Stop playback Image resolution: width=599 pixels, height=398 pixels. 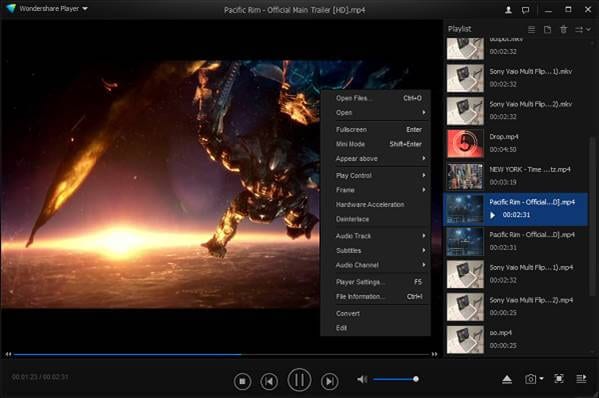tap(242, 381)
